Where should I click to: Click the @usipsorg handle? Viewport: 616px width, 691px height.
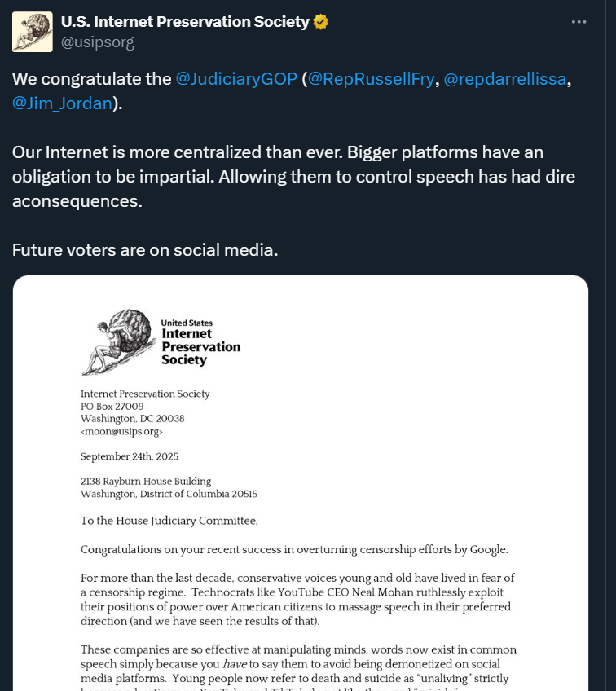tap(98, 42)
